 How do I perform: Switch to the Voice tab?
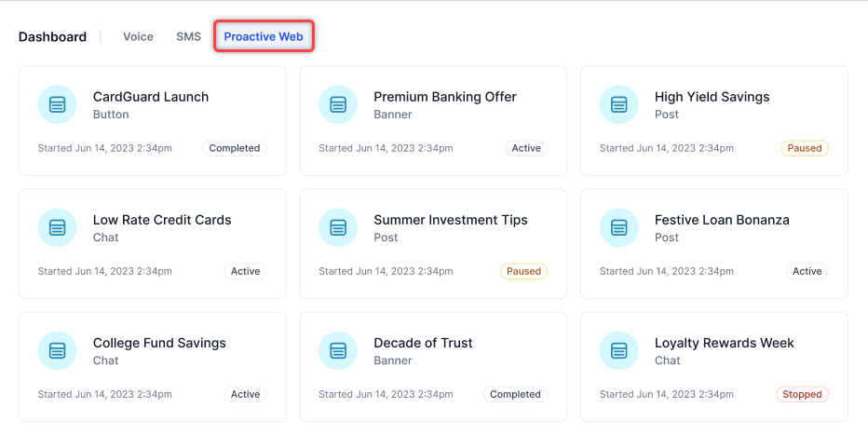coord(138,37)
